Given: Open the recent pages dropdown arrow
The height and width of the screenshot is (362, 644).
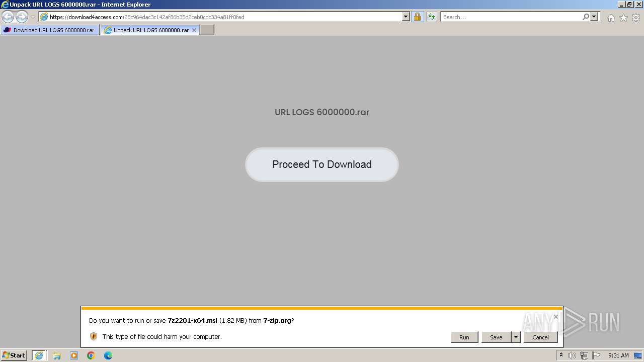Looking at the screenshot, I should [33, 17].
